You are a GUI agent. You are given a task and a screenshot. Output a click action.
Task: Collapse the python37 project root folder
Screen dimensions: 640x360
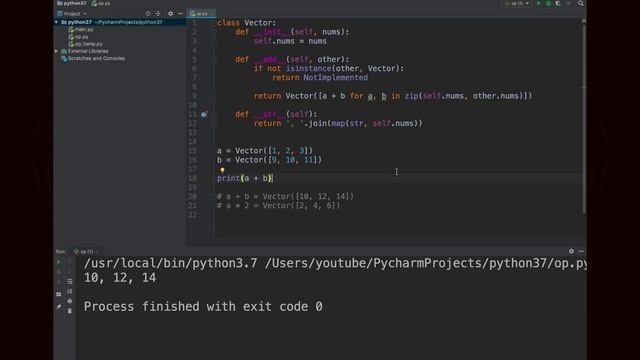tap(56, 22)
